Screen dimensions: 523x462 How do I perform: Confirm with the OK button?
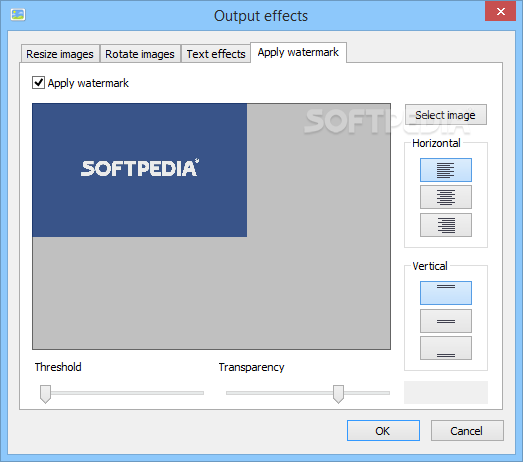tap(383, 431)
